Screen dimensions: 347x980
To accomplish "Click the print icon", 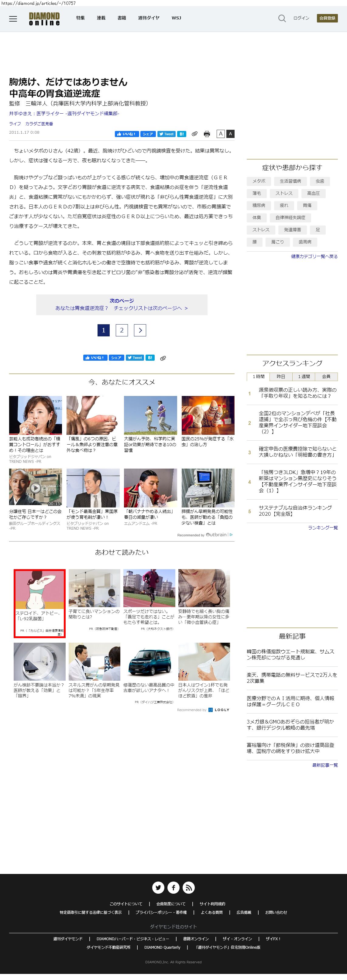I will [207, 134].
